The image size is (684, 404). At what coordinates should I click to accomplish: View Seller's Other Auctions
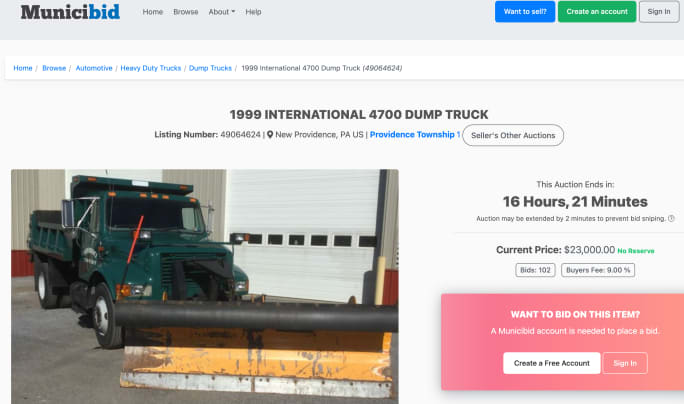pyautogui.click(x=513, y=135)
